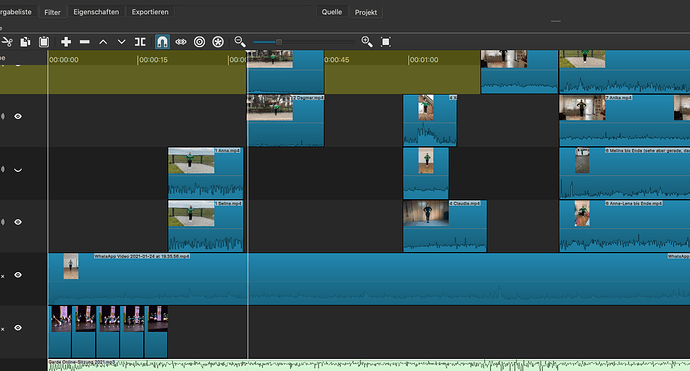Toggle Ripple all tracks asterisk icon
This screenshot has width=690, height=371.
tap(218, 42)
